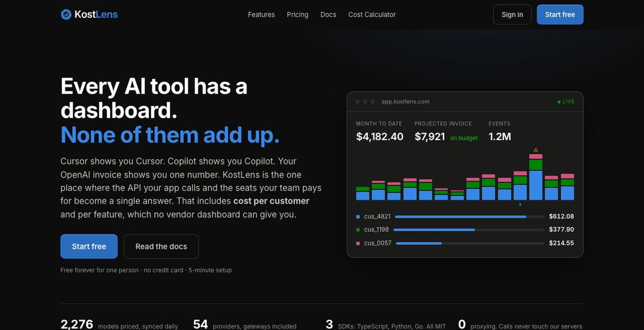
Task: Click the cus_1198 customer label
Action: [x=376, y=229]
